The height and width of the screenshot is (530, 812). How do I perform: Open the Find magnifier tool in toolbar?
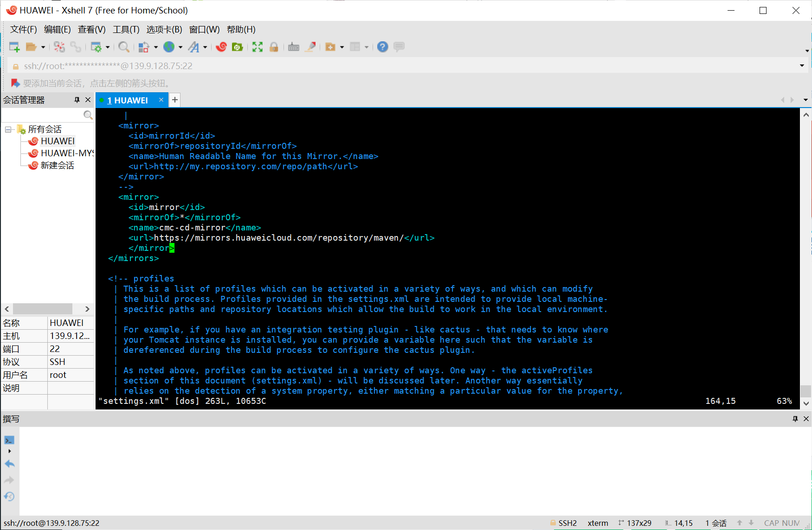pyautogui.click(x=123, y=47)
